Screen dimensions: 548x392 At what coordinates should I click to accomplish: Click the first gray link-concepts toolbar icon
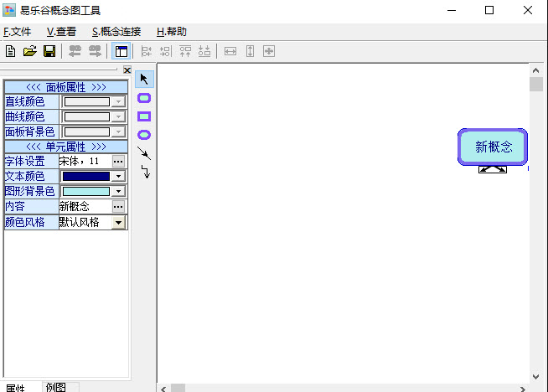click(75, 51)
